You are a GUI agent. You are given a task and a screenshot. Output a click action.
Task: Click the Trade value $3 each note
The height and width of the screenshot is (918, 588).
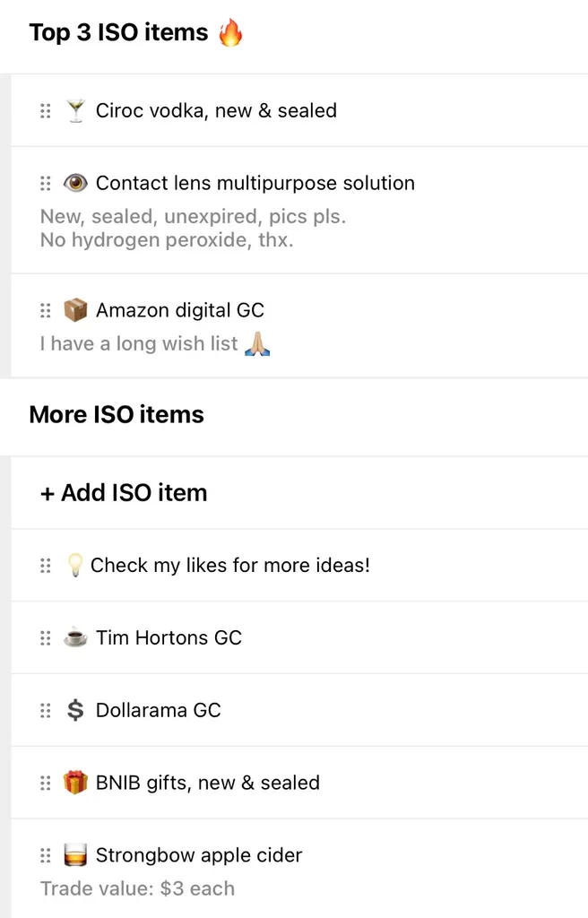click(137, 888)
